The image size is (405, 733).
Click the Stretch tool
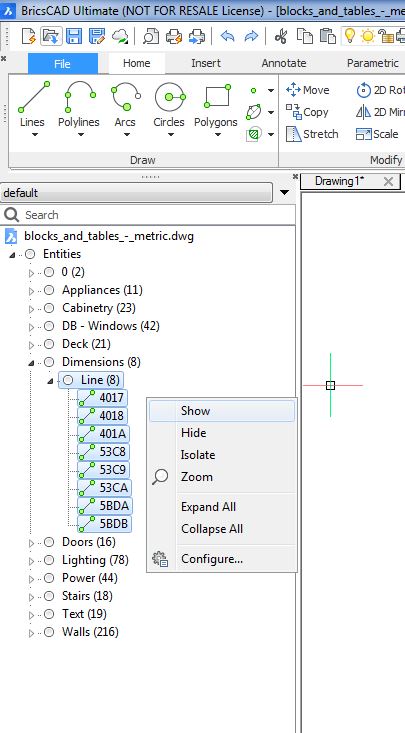tap(312, 134)
